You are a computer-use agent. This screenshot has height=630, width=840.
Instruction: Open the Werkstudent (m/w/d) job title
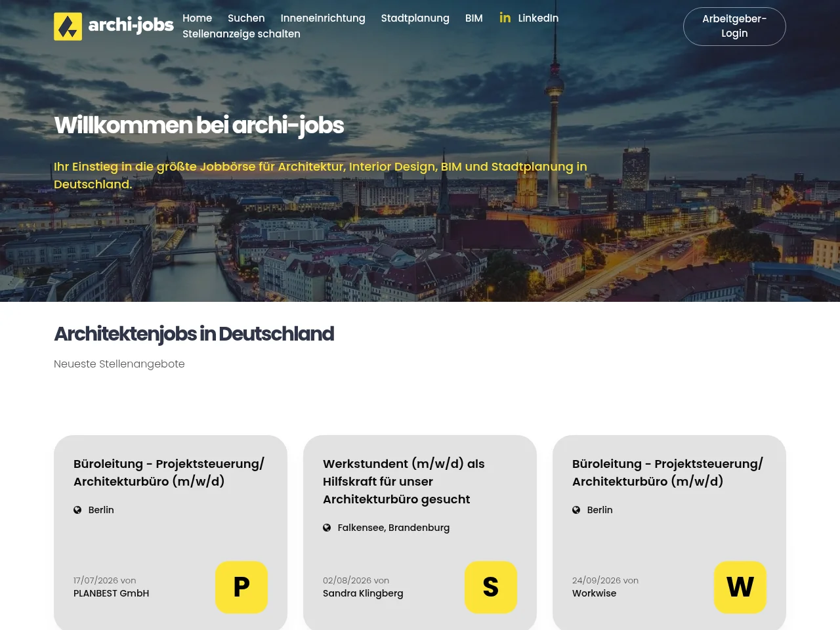pyautogui.click(x=404, y=481)
